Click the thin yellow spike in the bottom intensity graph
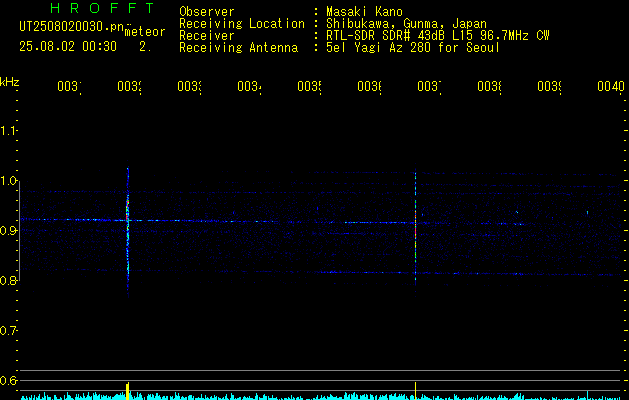Screen dimensions: 629x400 pyautogui.click(x=415, y=391)
